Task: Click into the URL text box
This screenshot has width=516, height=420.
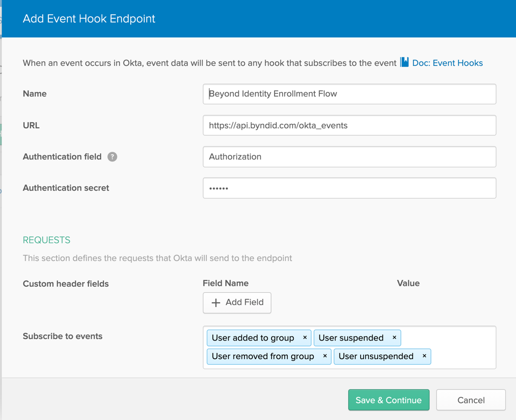Action: (x=349, y=126)
